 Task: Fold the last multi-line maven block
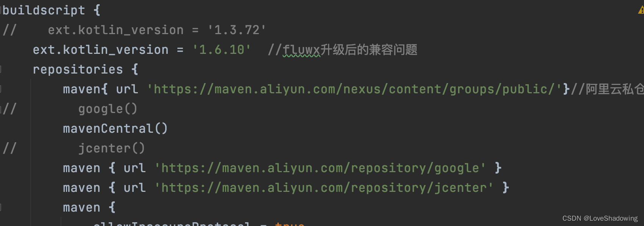coord(1,207)
